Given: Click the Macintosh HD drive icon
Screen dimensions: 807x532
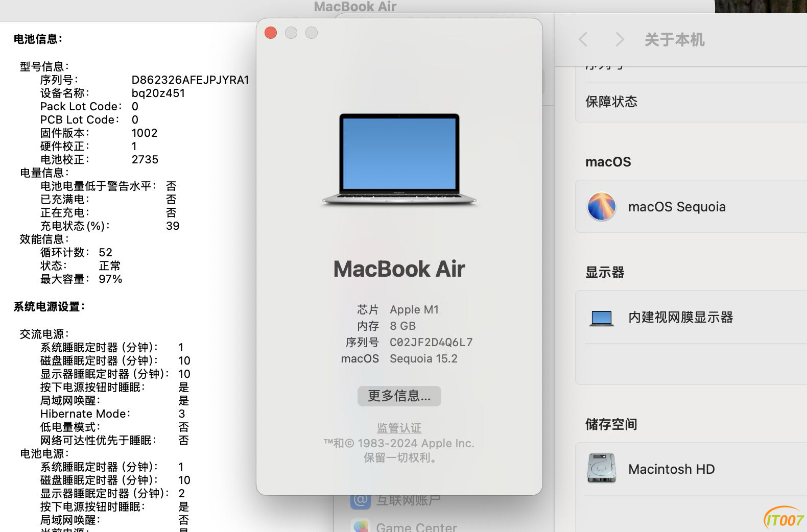Looking at the screenshot, I should [601, 468].
